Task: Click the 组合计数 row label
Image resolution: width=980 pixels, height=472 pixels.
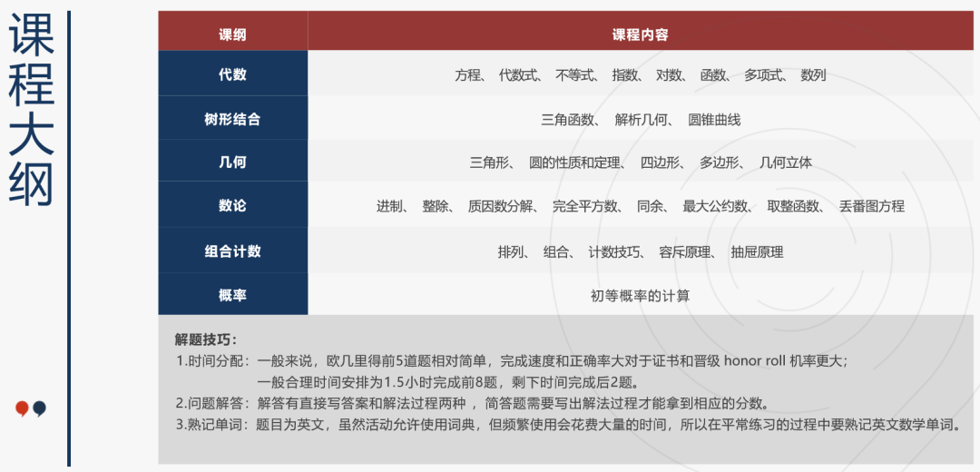Action: [x=232, y=250]
